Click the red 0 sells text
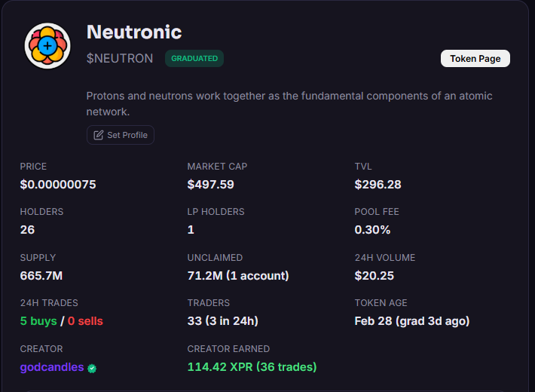Screen dimensions: 535x392 [85, 321]
